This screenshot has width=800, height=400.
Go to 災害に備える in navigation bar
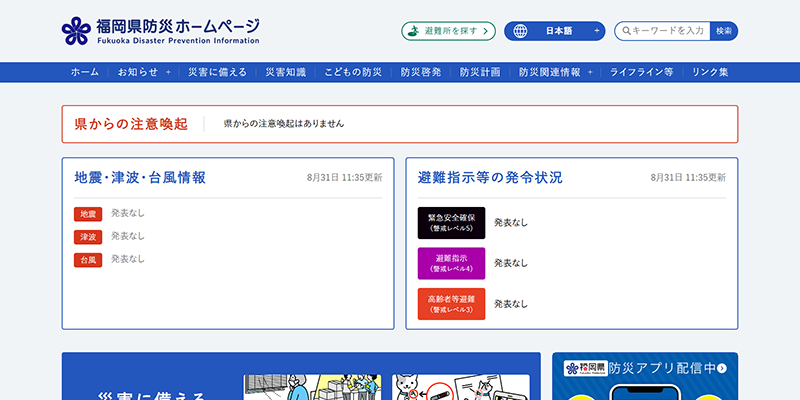[217, 72]
